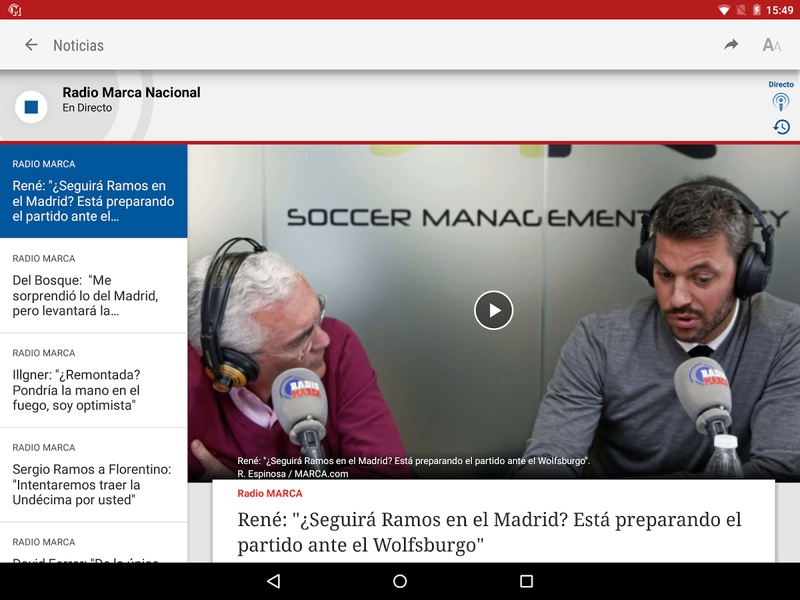
Task: Open the text size (AA) option
Action: tap(771, 45)
